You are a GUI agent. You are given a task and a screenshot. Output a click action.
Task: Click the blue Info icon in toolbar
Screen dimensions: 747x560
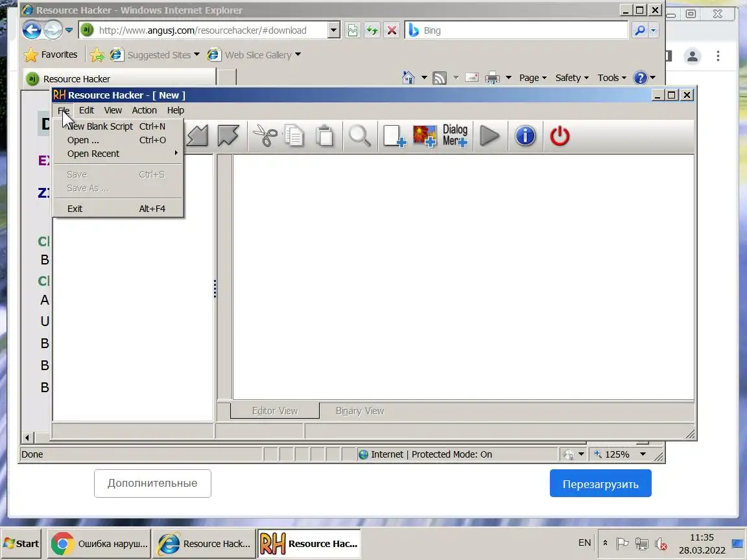(525, 135)
